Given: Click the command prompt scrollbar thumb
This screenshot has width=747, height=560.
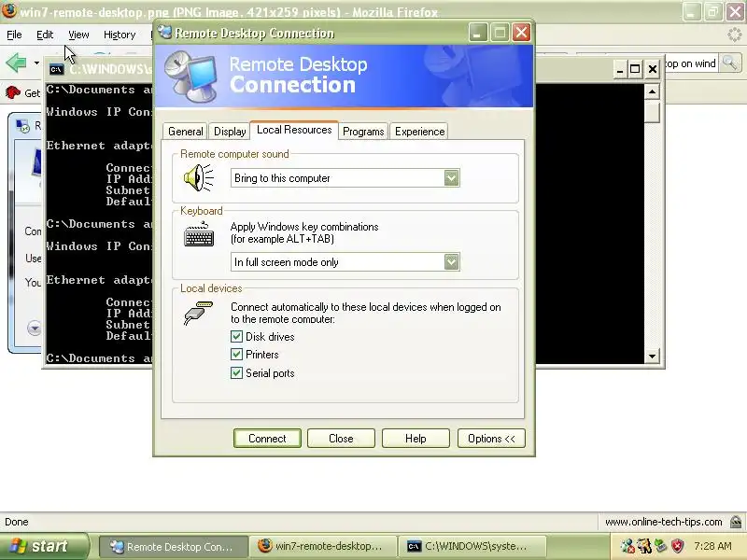Looking at the screenshot, I should tap(652, 111).
